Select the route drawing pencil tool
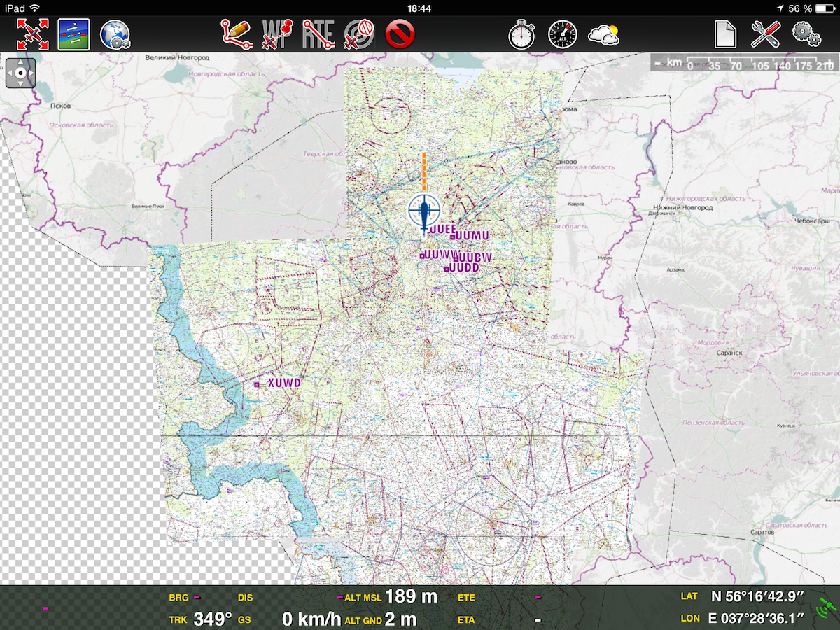This screenshot has width=840, height=630. 237,34
